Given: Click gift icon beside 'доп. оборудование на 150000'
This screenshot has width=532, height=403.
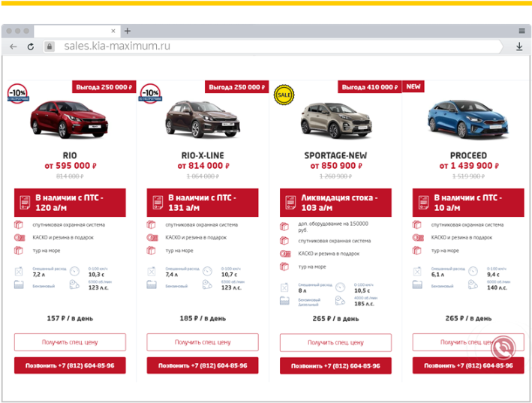Looking at the screenshot, I should point(284,226).
